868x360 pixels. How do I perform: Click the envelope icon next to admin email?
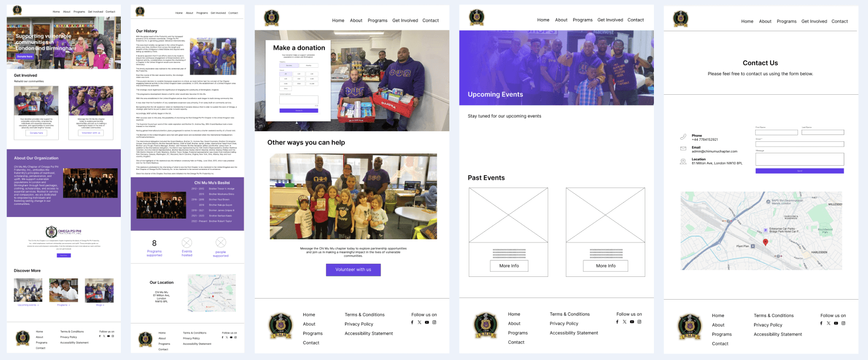(x=683, y=149)
